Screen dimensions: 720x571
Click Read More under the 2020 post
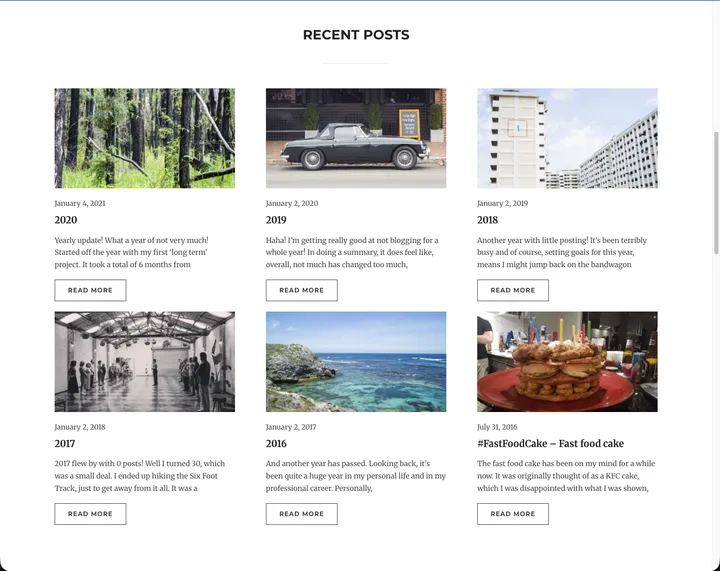coord(90,290)
